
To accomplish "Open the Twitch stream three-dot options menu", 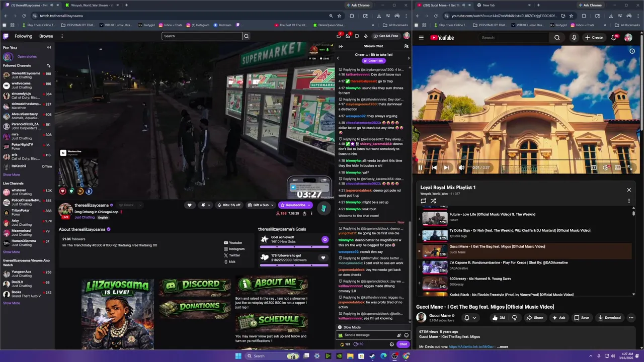I will tap(311, 213).
